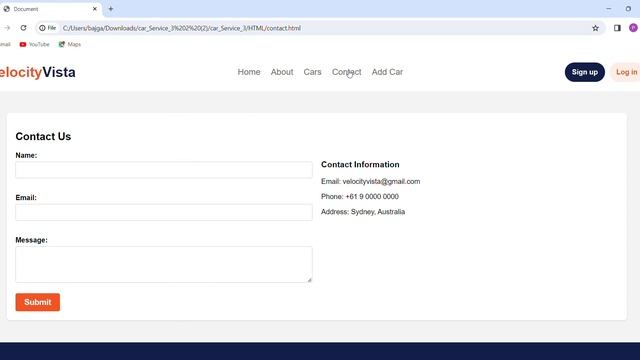The width and height of the screenshot is (640, 360).
Task: Click the VelocityVista logo
Action: coord(38,72)
